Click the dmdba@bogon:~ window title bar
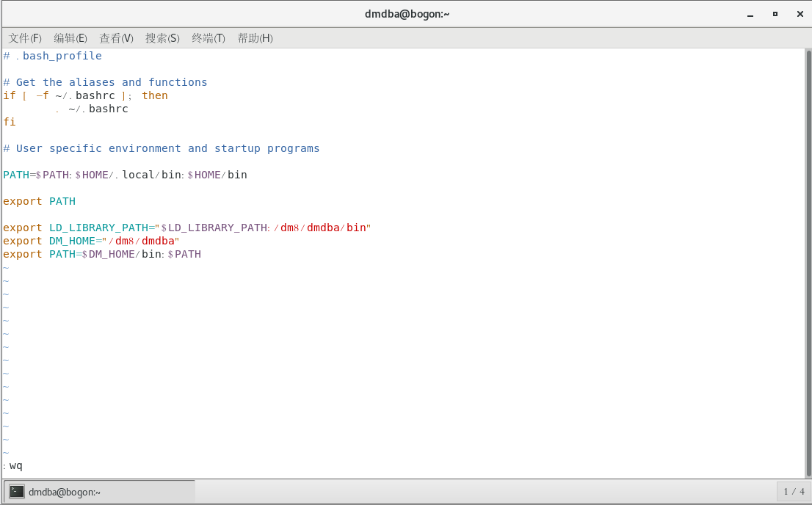The image size is (812, 505). (x=406, y=14)
